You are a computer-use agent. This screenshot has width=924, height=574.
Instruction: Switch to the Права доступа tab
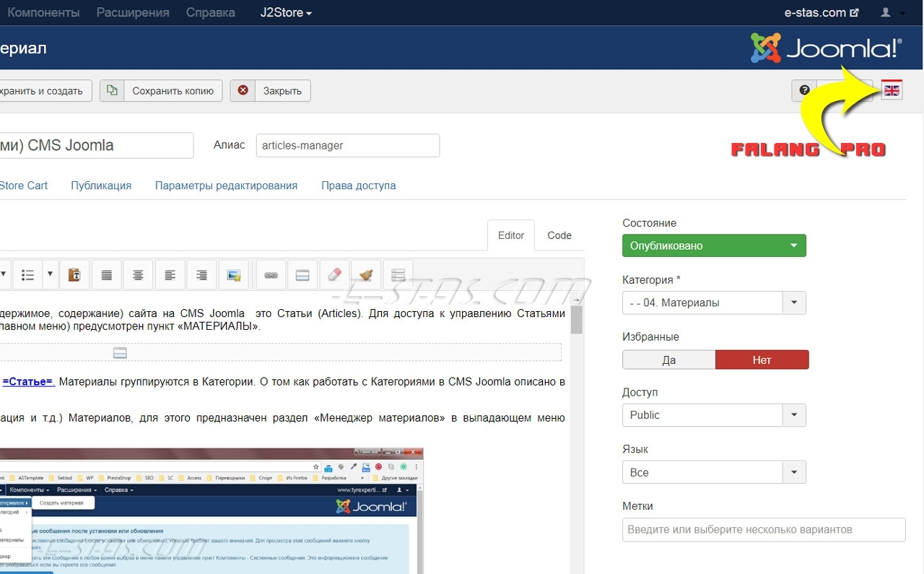(359, 186)
